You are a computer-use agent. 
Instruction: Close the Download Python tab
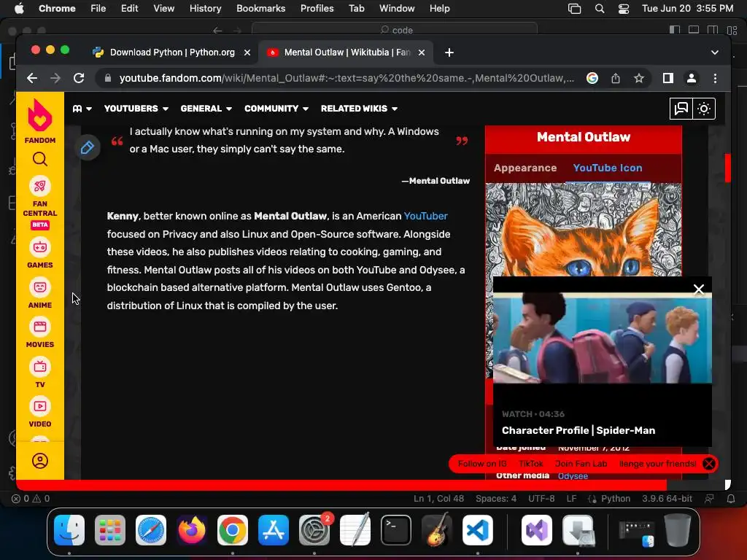pyautogui.click(x=247, y=52)
